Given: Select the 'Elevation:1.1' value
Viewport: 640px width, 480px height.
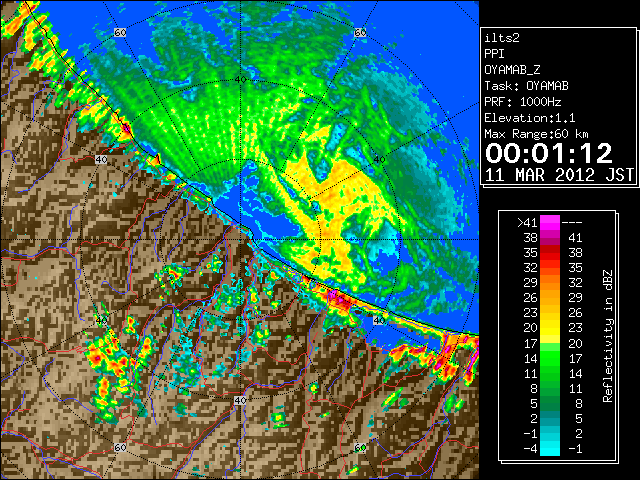Looking at the screenshot, I should click(530, 118).
